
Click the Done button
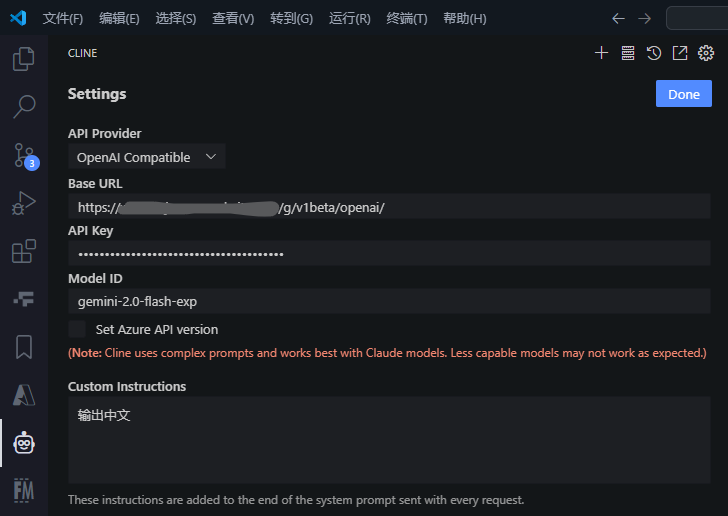[x=684, y=94]
